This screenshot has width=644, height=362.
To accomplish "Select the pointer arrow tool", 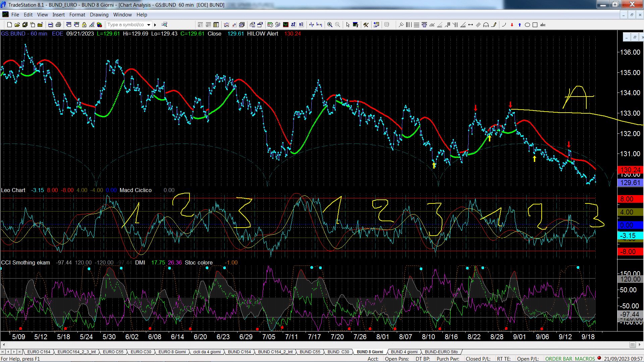I will [x=348, y=25].
